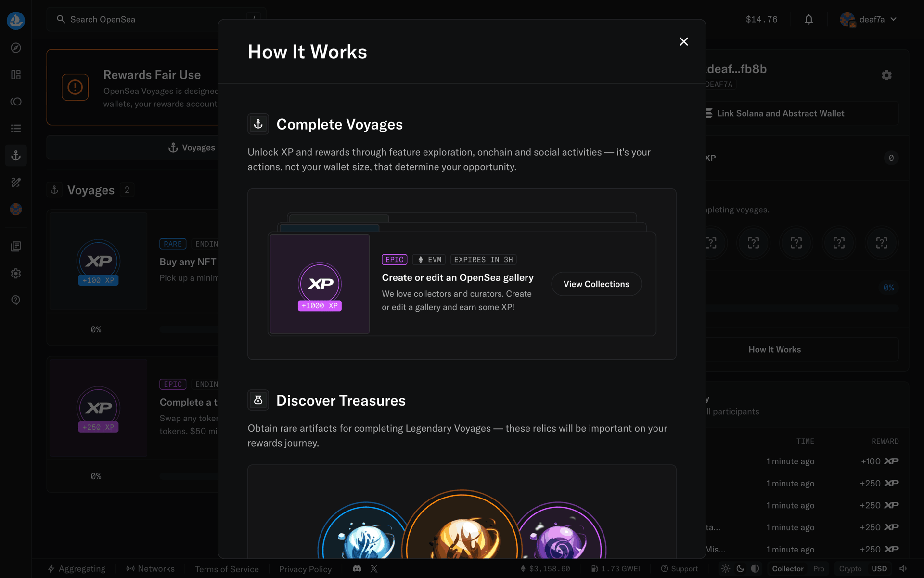Open the Tokens coin icon in sidebar
This screenshot has width=924, height=578.
coord(16,102)
